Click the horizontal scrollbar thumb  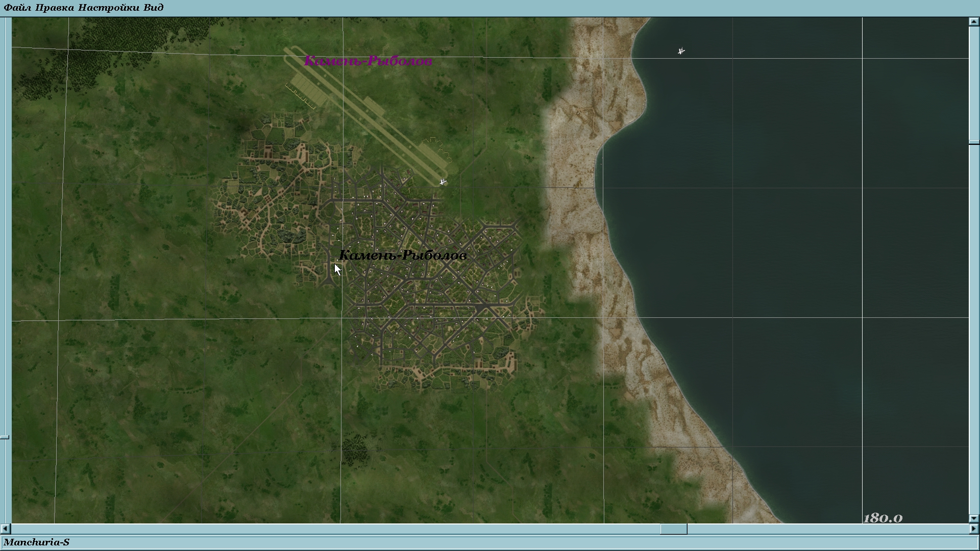pyautogui.click(x=674, y=529)
